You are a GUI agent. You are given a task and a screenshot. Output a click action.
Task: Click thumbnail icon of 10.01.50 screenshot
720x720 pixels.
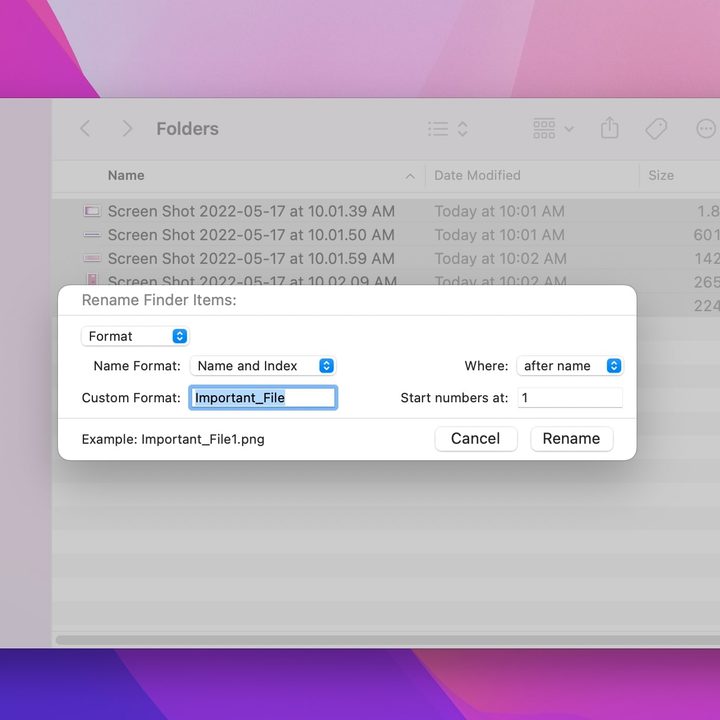pos(92,235)
